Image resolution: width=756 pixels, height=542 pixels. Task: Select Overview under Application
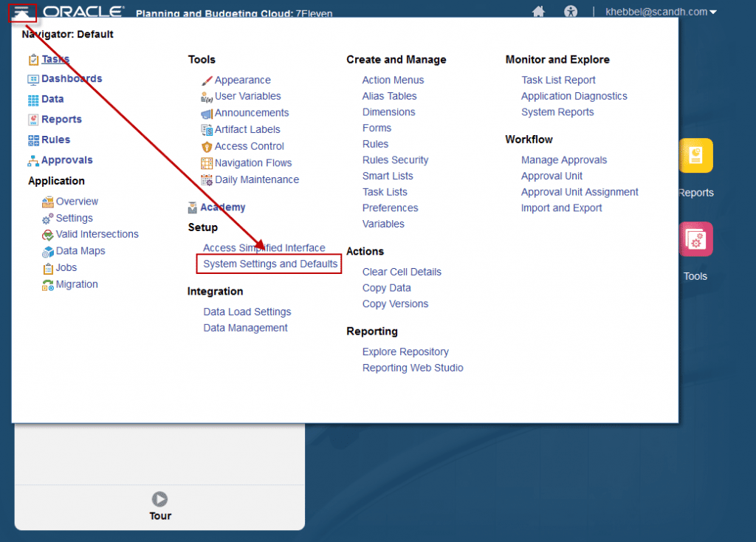[x=76, y=201]
